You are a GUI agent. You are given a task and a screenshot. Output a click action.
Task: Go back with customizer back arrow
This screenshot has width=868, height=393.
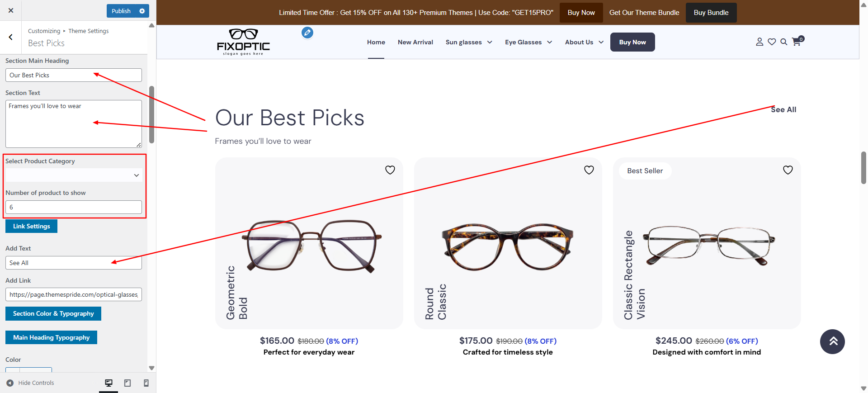pos(10,37)
